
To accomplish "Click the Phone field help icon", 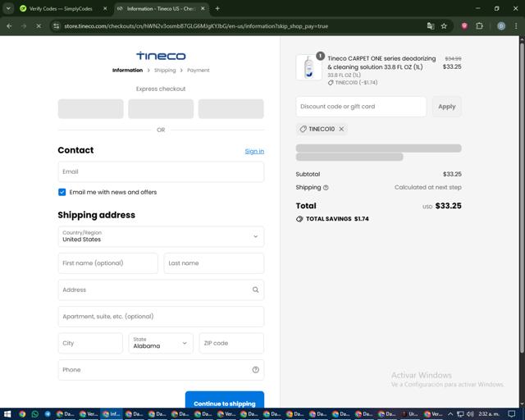I will [x=255, y=370].
